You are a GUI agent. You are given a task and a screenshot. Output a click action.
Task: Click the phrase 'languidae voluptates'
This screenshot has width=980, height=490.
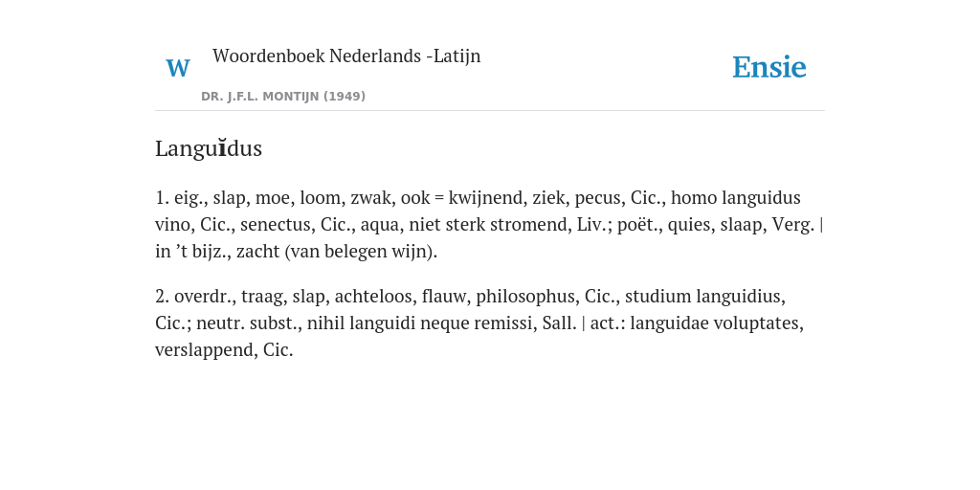point(716,323)
